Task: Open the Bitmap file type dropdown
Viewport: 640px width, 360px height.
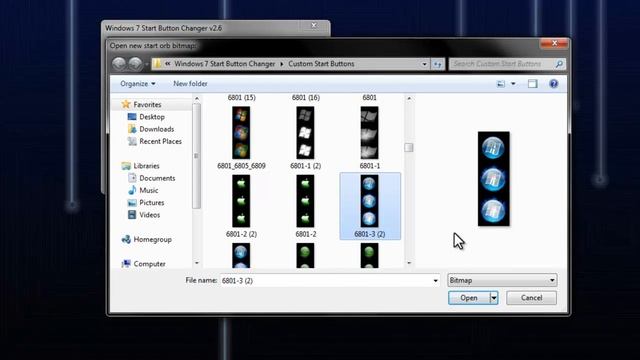Action: tap(502, 280)
